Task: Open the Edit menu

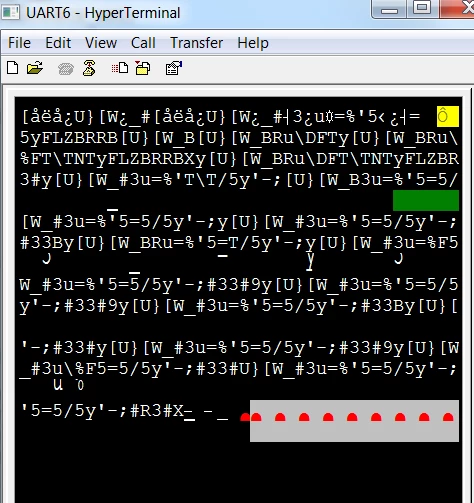Action: (x=58, y=43)
